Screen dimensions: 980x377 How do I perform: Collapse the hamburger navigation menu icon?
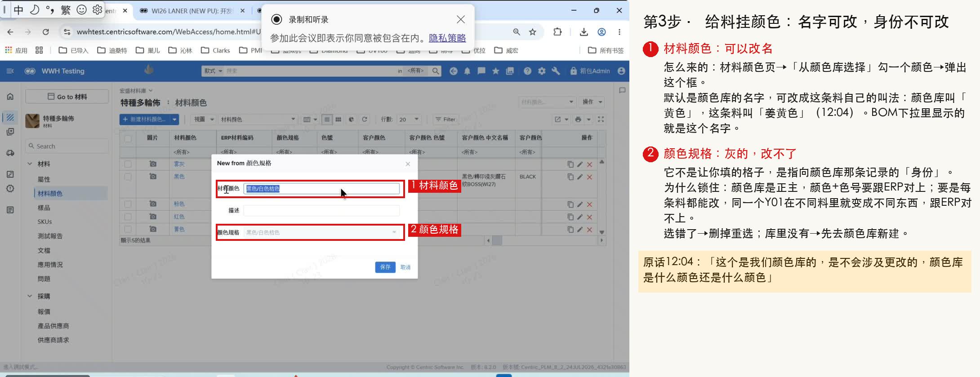click(10, 71)
